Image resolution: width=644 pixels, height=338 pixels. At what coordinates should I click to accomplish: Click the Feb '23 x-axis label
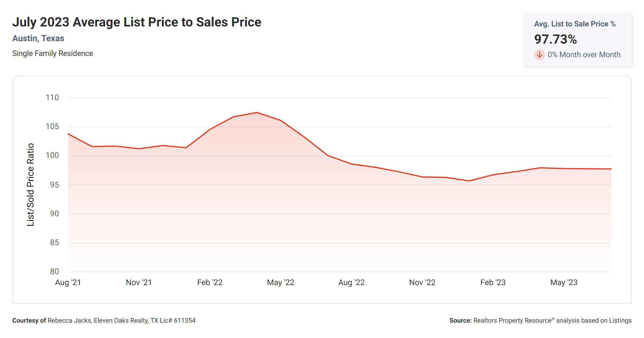(x=493, y=282)
